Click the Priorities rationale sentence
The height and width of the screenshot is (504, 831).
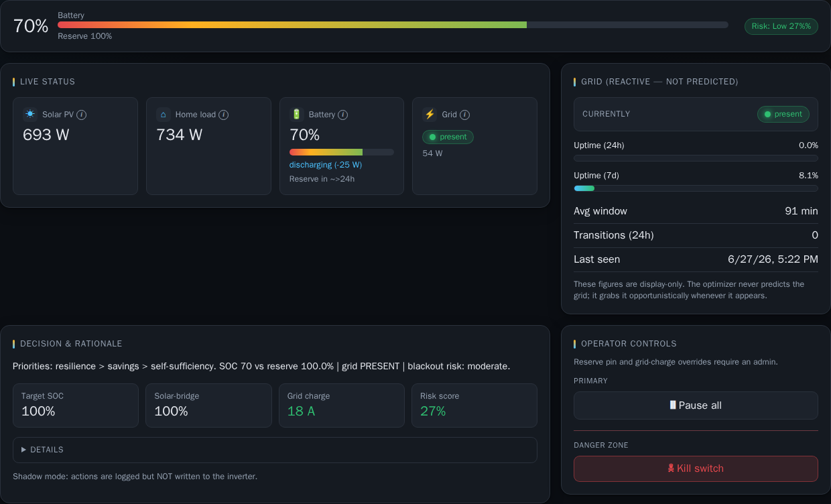point(261,367)
